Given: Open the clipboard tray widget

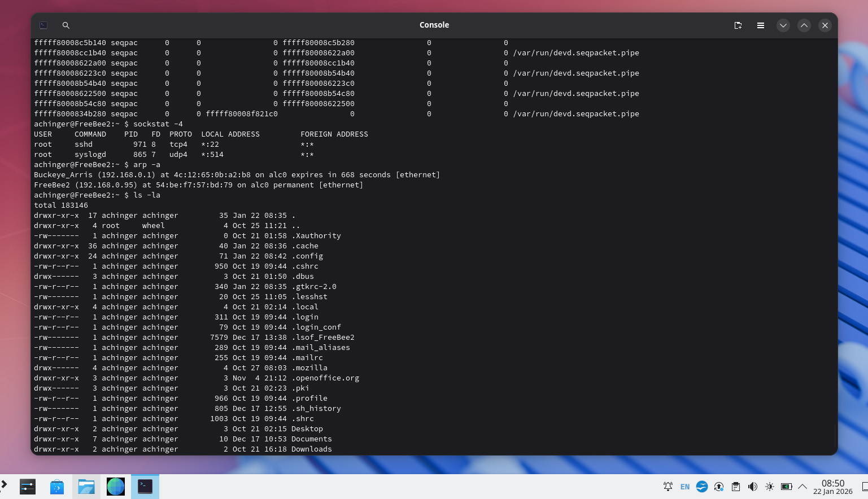Looking at the screenshot, I should 736,487.
